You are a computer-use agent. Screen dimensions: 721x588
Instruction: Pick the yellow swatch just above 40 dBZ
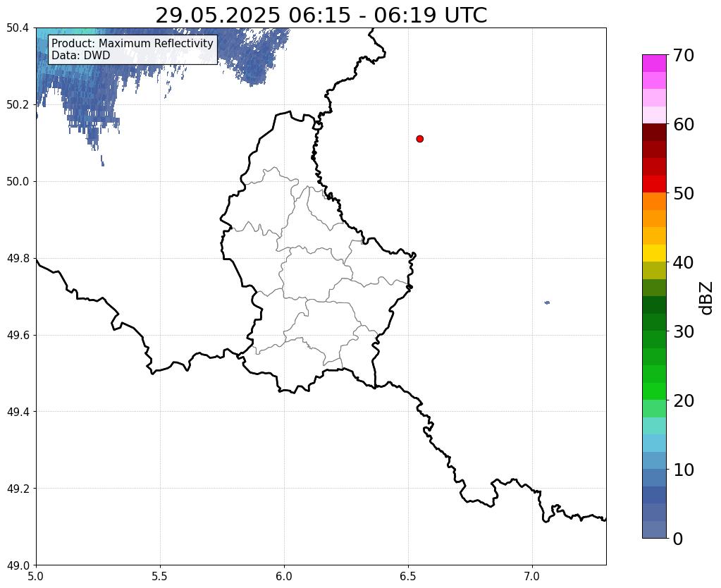point(654,253)
